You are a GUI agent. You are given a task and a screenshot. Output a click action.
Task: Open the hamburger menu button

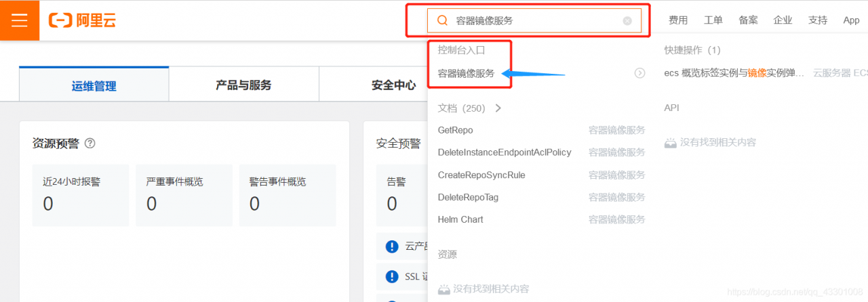tap(20, 20)
